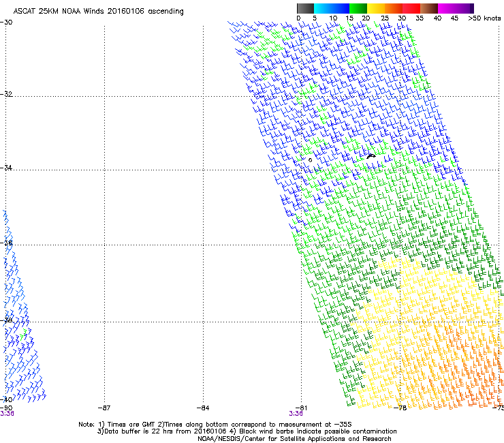The image size is (504, 443).
Task: Click the longitude label -78
Action: (400, 408)
